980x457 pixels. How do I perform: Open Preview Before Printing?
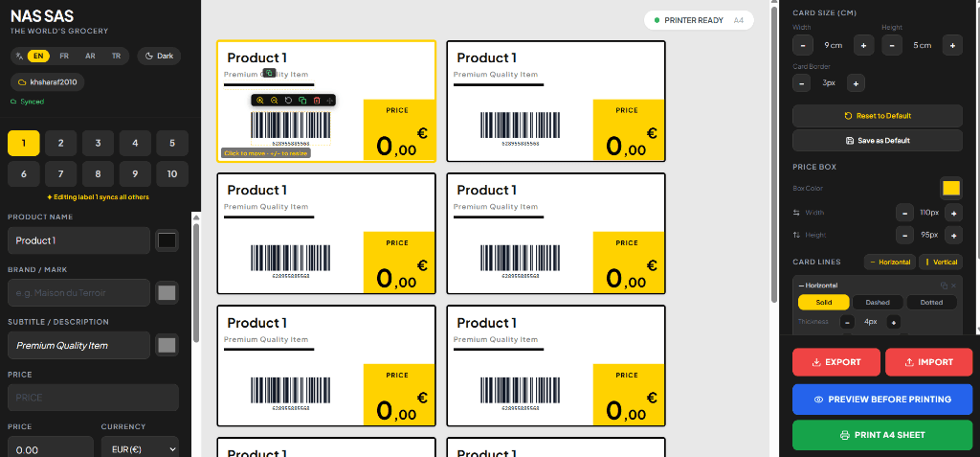(x=882, y=400)
